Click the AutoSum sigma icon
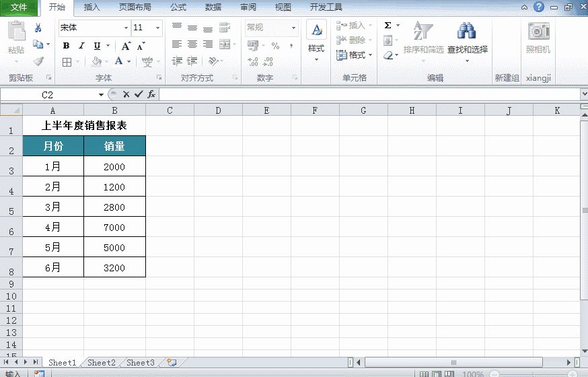 click(388, 26)
